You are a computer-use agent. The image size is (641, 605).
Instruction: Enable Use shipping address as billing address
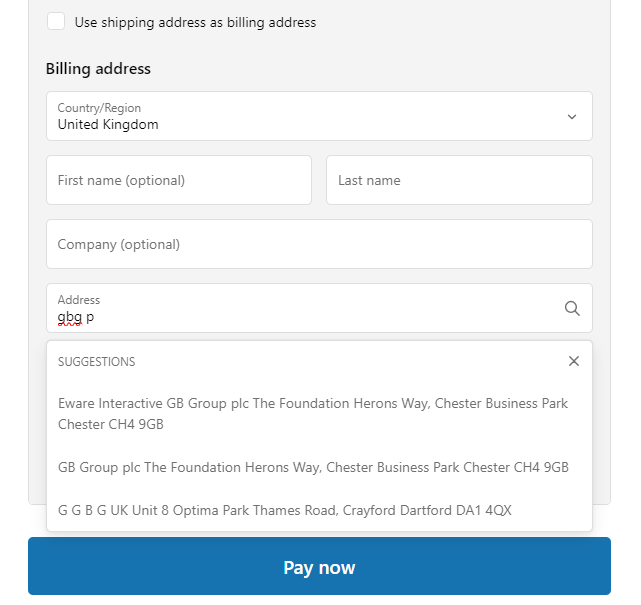pyautogui.click(x=56, y=21)
